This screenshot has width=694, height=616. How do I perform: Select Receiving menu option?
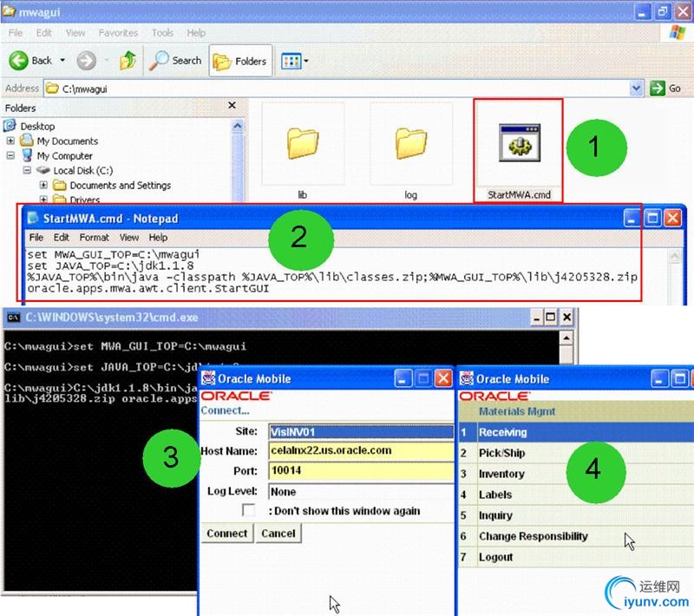pyautogui.click(x=576, y=432)
